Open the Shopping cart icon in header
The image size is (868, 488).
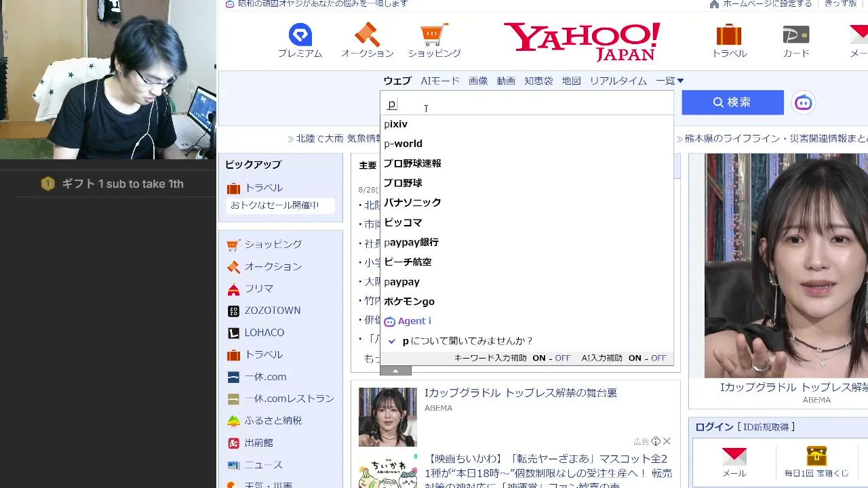[x=434, y=35]
